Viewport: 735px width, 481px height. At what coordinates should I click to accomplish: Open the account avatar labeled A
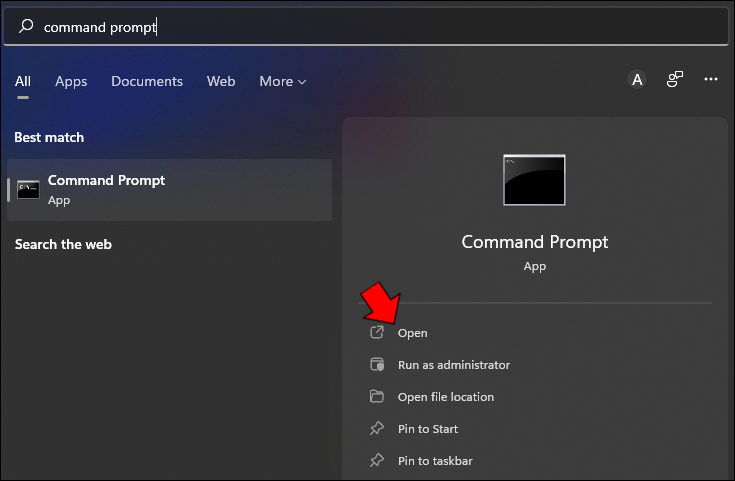[637, 80]
